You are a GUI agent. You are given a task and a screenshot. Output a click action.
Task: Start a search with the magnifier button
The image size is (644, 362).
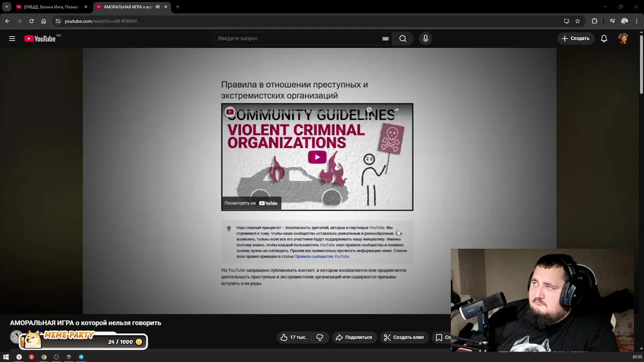coord(403,38)
